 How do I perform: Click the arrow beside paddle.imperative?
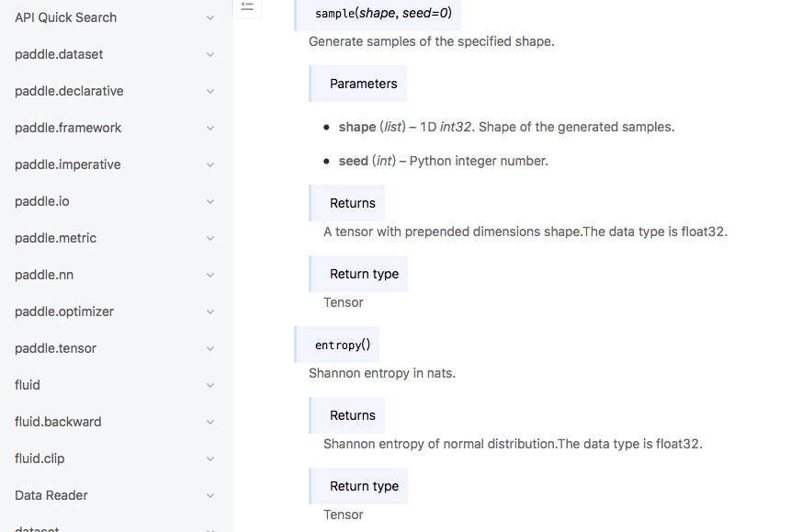click(x=210, y=165)
